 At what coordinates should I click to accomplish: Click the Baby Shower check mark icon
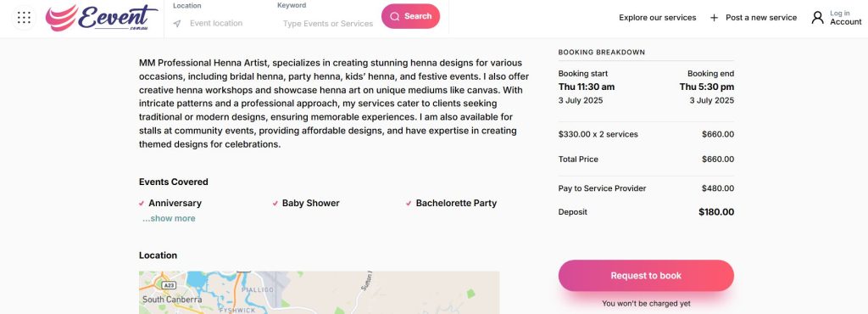(275, 203)
